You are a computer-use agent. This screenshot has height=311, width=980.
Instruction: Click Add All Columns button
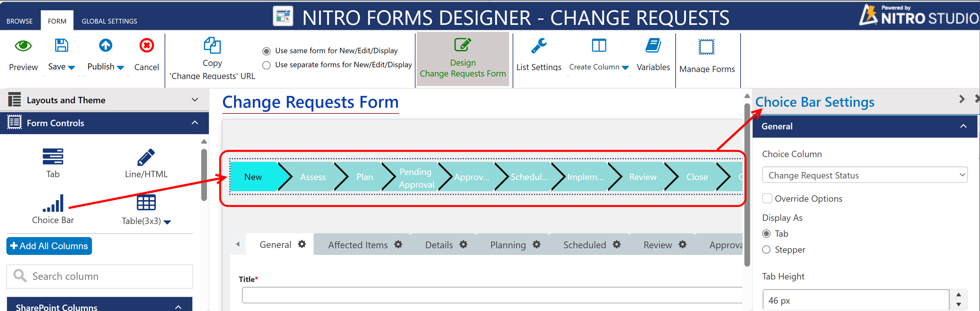(x=49, y=246)
